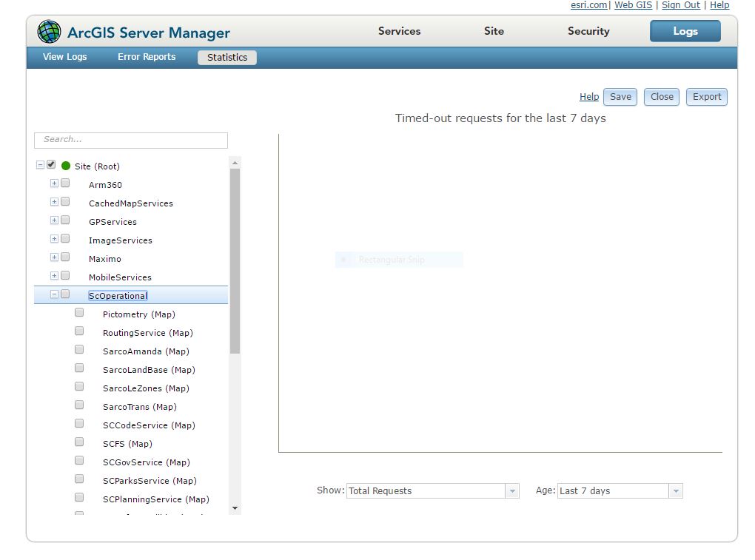Check the SCParksService (Map) checkbox
Viewport: 755px width, 560px height.
[x=79, y=479]
